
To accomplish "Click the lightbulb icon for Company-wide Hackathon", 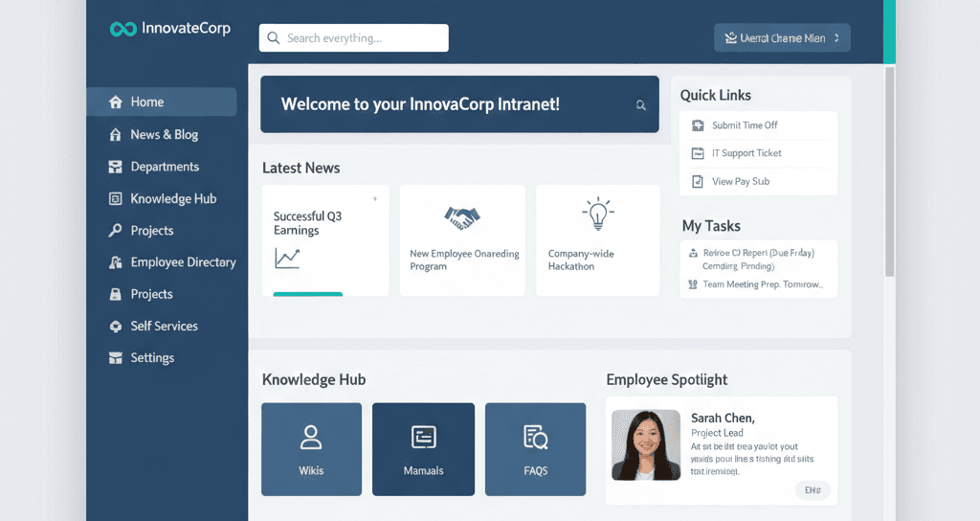I will pos(597,214).
